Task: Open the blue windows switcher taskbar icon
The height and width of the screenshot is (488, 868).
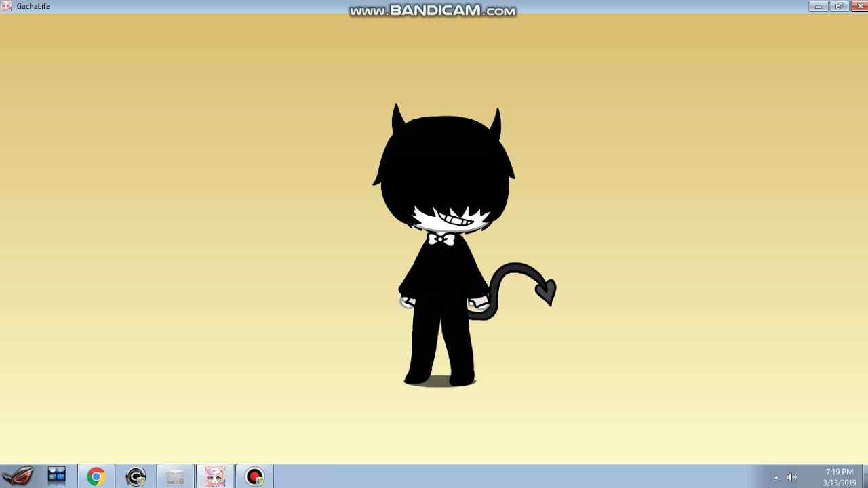Action: (x=57, y=476)
